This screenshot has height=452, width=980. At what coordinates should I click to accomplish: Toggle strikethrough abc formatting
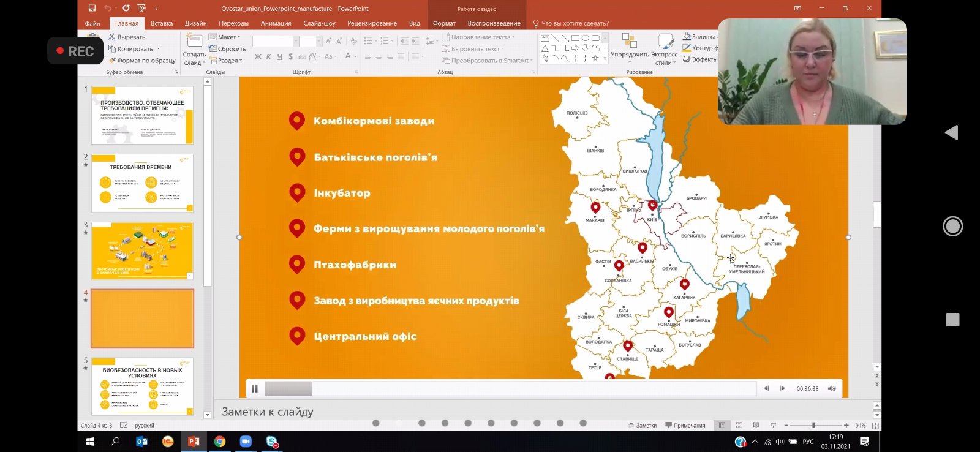[301, 56]
